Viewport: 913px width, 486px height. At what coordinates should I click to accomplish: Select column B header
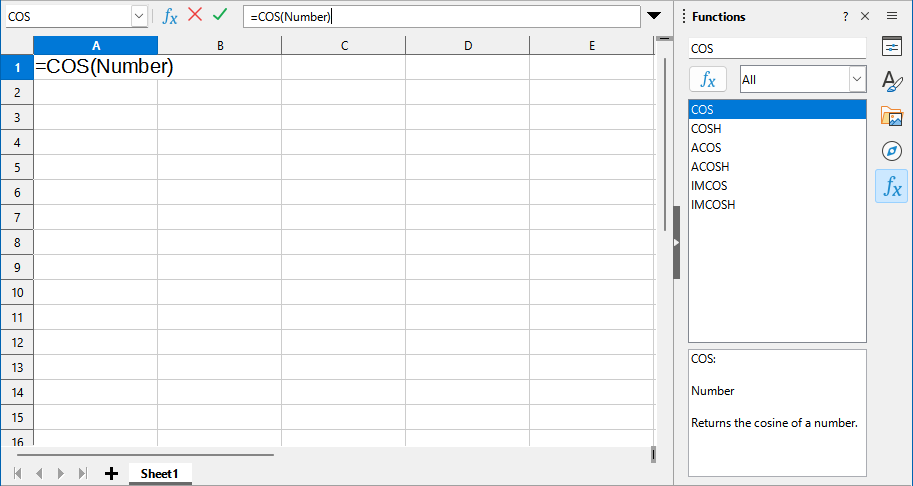(220, 45)
